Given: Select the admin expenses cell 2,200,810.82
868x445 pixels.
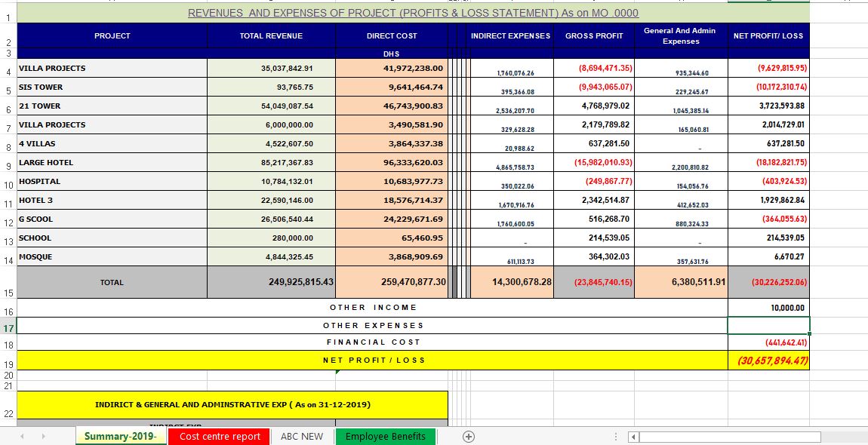Looking at the screenshot, I should (681, 162).
